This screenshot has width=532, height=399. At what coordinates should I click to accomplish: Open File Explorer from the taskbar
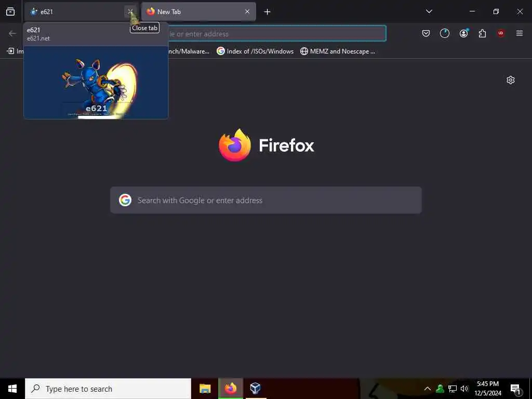pyautogui.click(x=205, y=389)
